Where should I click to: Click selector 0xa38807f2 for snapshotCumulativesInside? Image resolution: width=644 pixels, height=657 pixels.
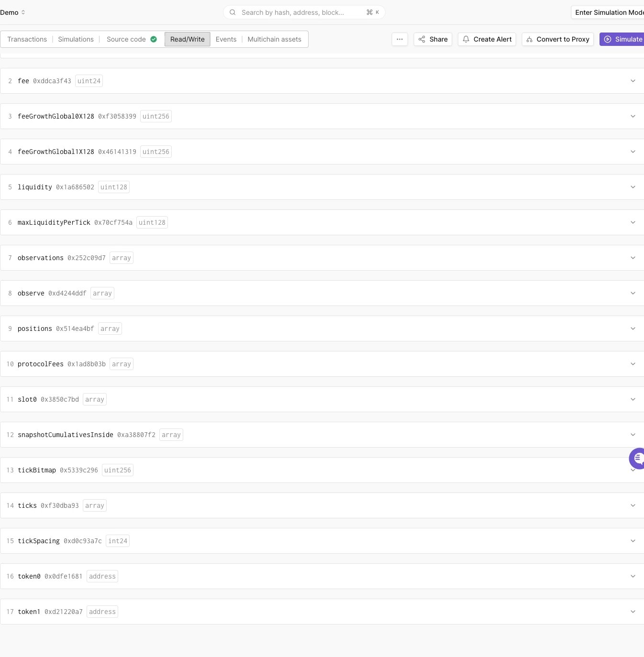coord(136,435)
